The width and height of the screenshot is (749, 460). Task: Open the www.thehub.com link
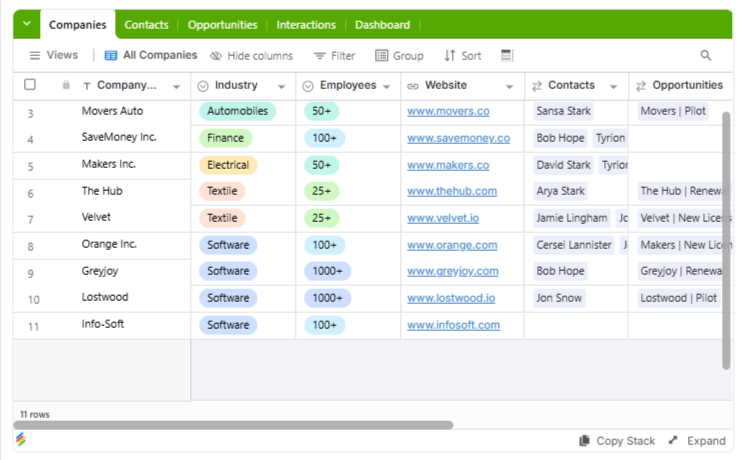click(452, 191)
